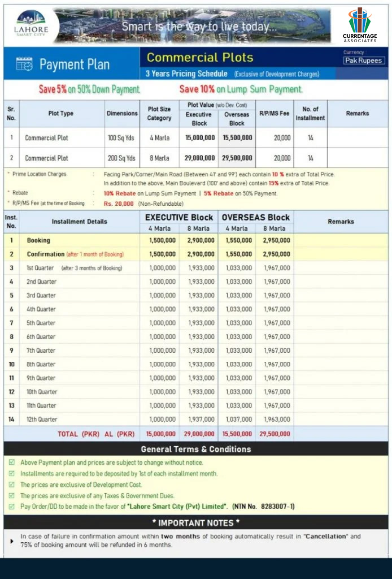Click the 'NTN No. 8283007-1' text
This screenshot has width=392, height=579.
[263, 506]
